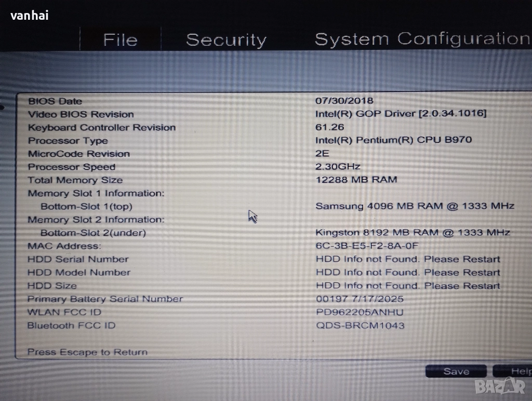Open the File menu
Viewport: 532px width, 401px height.
click(x=120, y=40)
